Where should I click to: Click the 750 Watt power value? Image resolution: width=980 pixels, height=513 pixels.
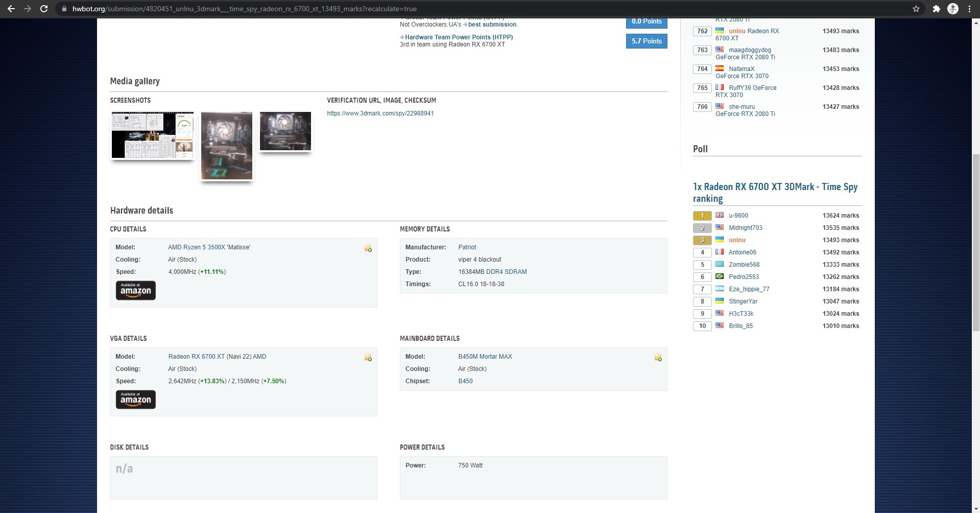pyautogui.click(x=470, y=465)
